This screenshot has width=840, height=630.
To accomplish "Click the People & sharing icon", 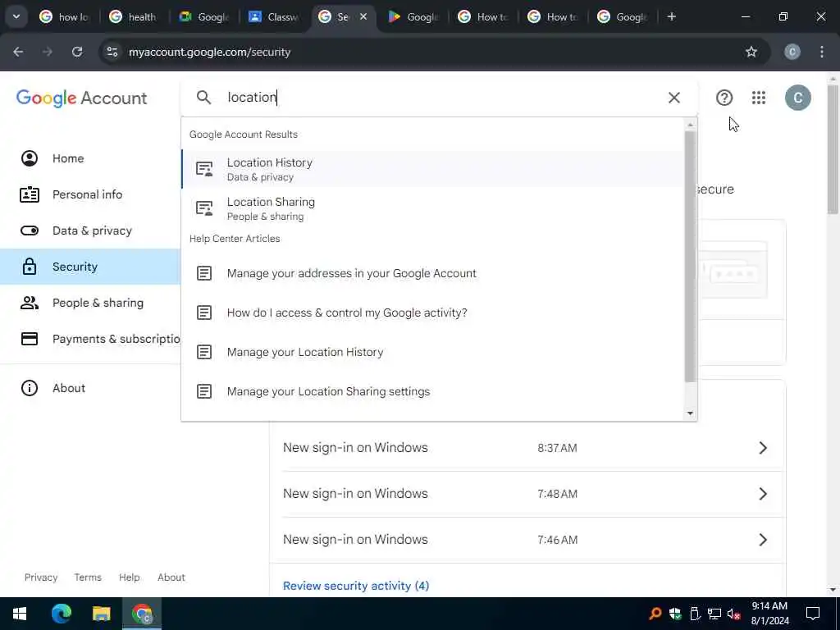I will (x=30, y=303).
